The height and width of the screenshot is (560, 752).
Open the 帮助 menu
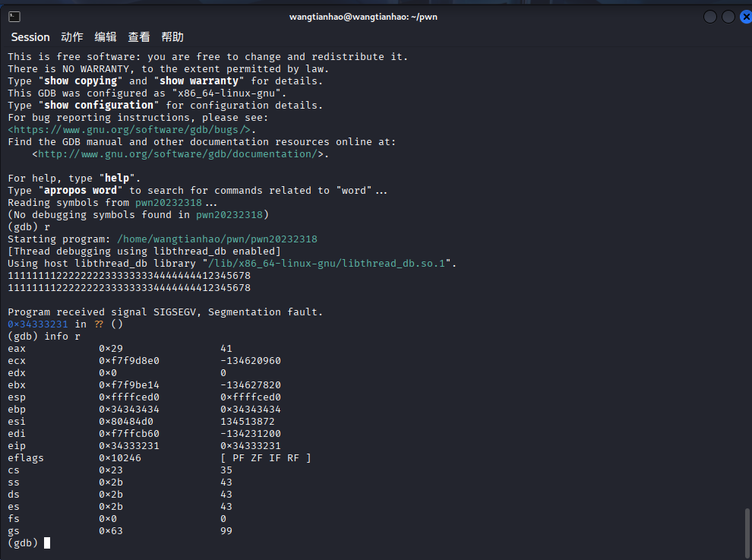[172, 37]
